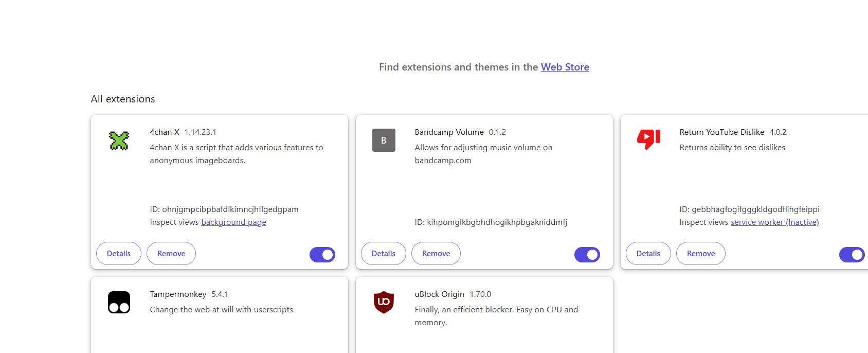Inspect the service worker (Inactive) link
Viewport: 868px width, 353px height.
click(775, 222)
